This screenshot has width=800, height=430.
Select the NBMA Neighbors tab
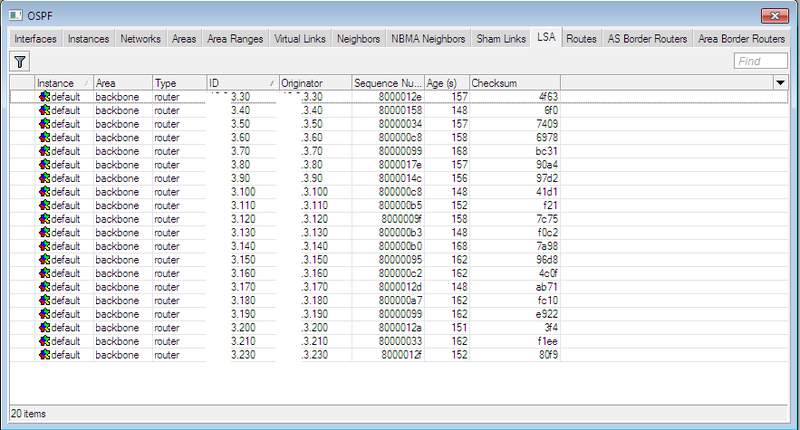click(428, 39)
